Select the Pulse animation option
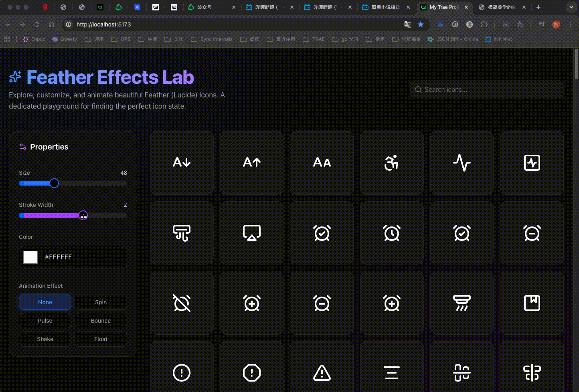 click(45, 321)
